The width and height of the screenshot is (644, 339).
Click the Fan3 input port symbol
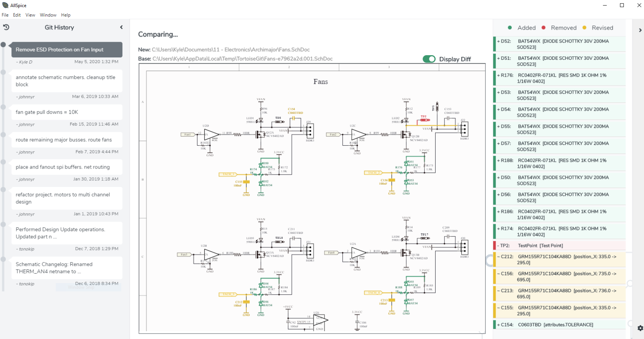(184, 255)
